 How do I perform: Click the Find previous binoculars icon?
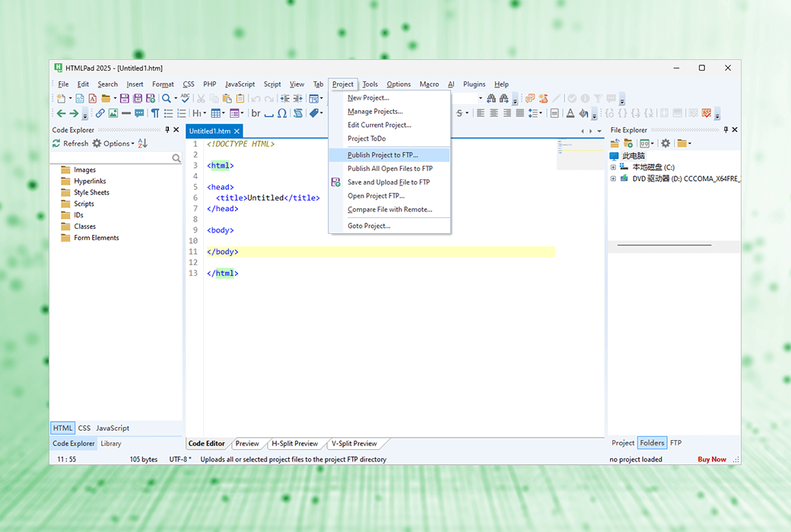point(491,98)
